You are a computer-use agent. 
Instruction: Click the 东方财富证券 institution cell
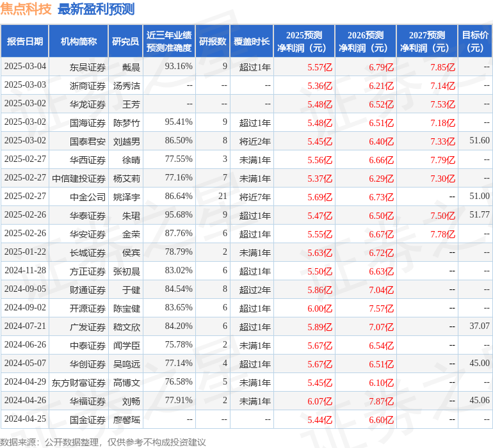click(79, 383)
